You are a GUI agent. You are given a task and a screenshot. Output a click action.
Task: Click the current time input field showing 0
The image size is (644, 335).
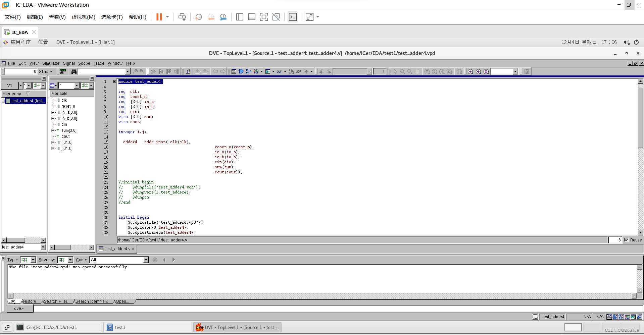pos(21,71)
